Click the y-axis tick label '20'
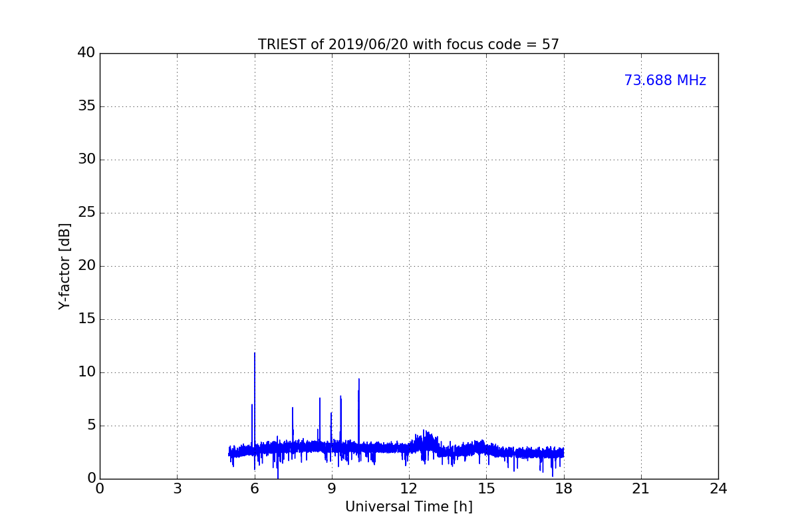 point(86,266)
